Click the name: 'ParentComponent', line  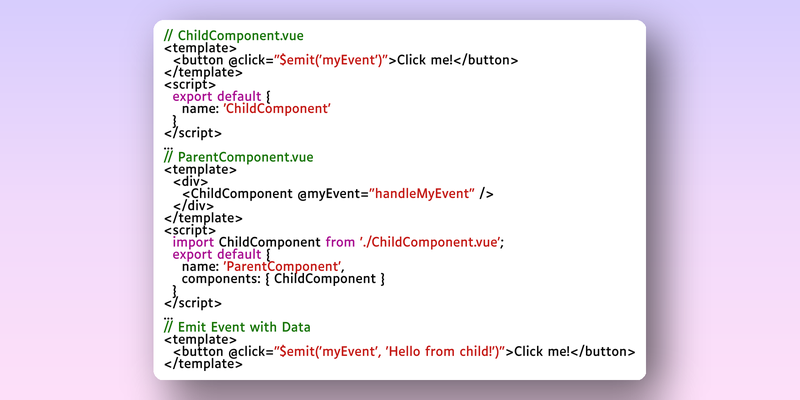pyautogui.click(x=263, y=266)
